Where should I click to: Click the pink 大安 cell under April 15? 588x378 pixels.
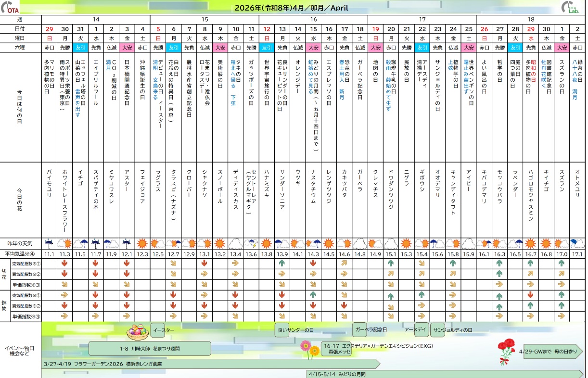pyautogui.click(x=313, y=48)
